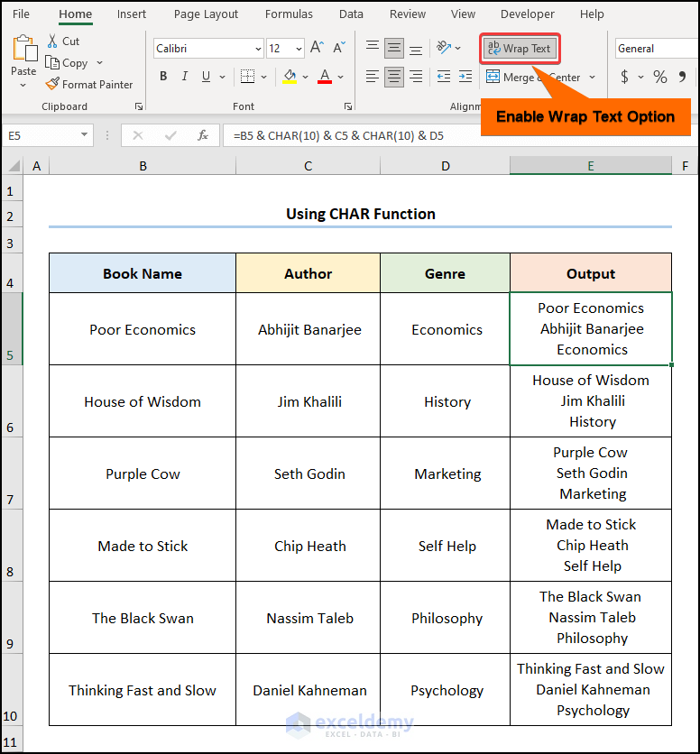Select row 7 header
700x754 pixels.
point(11,474)
